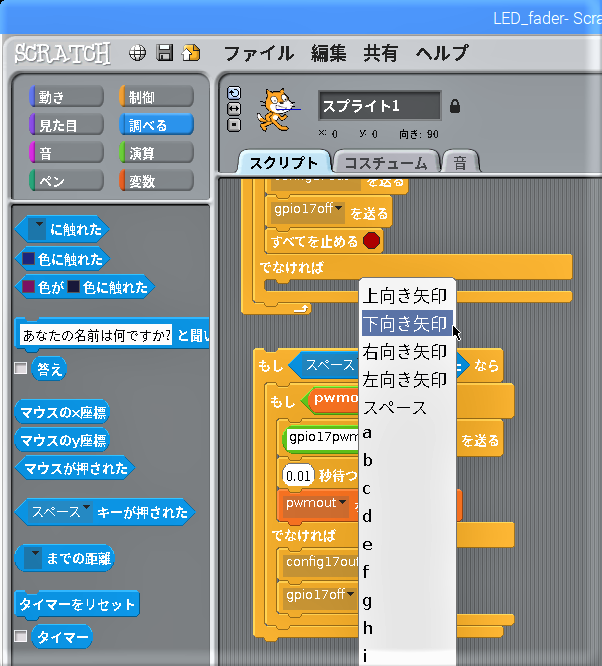Click the すべてを止める block
The height and width of the screenshot is (666, 602).
tap(323, 241)
